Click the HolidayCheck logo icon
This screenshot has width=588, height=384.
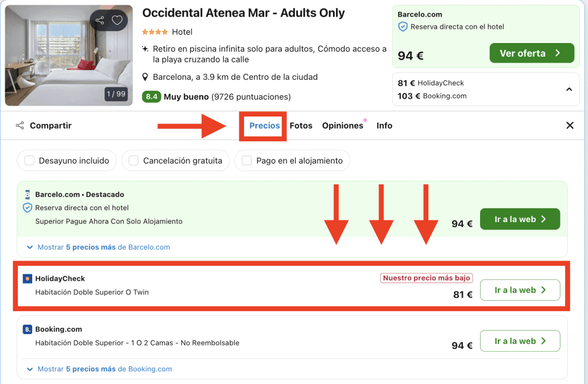27,278
